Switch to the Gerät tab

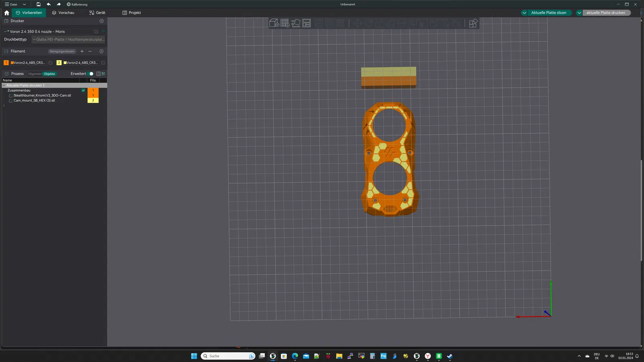(x=97, y=13)
